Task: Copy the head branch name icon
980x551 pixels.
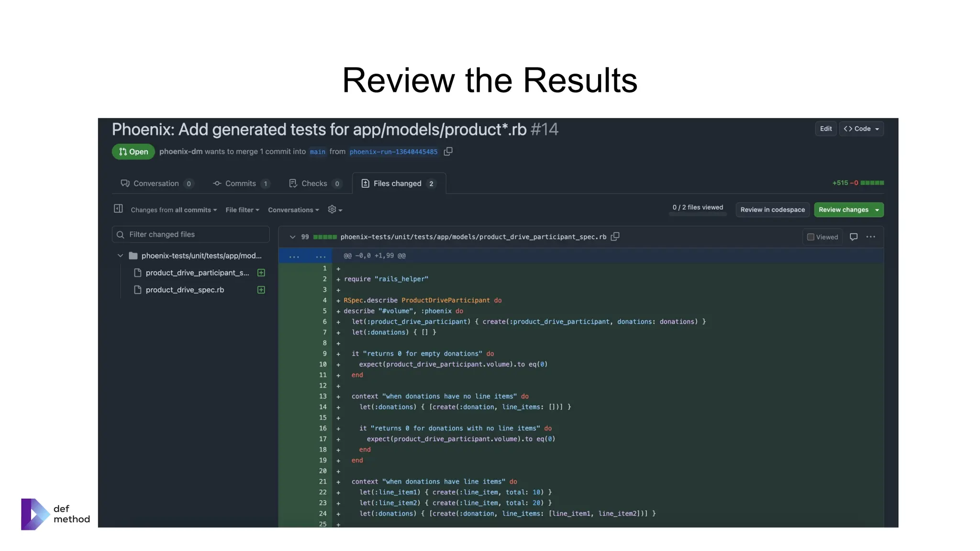Action: (448, 152)
